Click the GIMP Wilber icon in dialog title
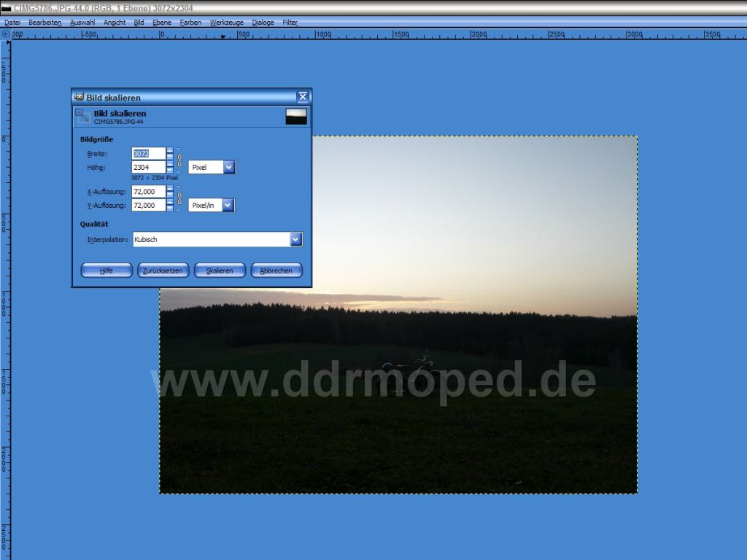 pyautogui.click(x=79, y=97)
